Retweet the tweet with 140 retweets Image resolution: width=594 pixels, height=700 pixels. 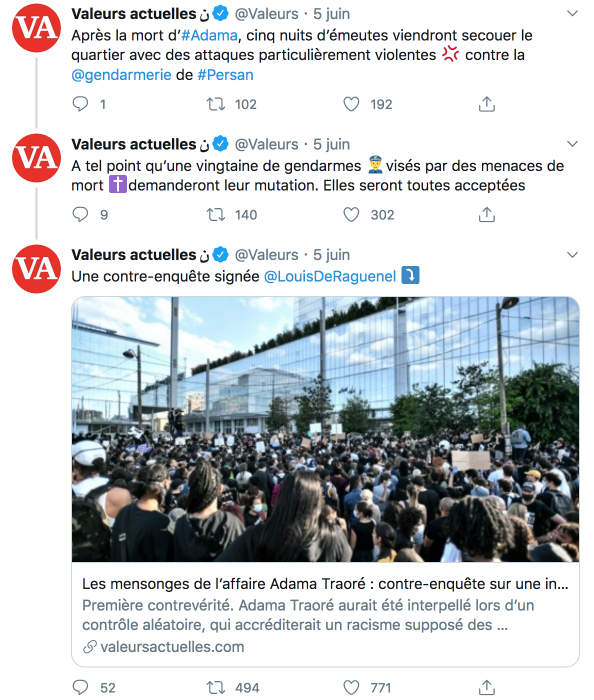(x=216, y=214)
